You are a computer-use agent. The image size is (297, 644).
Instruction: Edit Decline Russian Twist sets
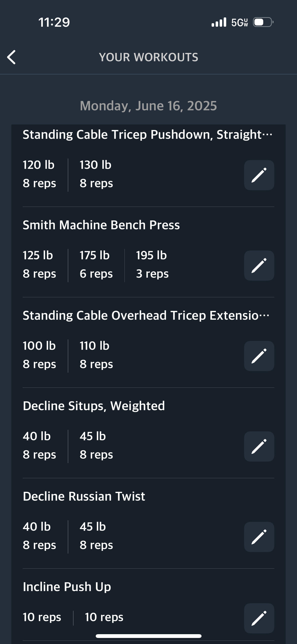click(259, 537)
